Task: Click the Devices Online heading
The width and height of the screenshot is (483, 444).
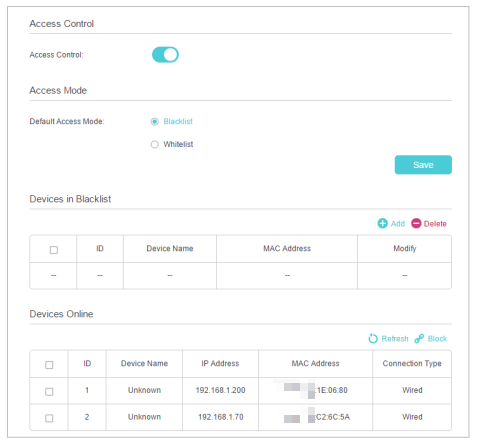Action: (61, 314)
